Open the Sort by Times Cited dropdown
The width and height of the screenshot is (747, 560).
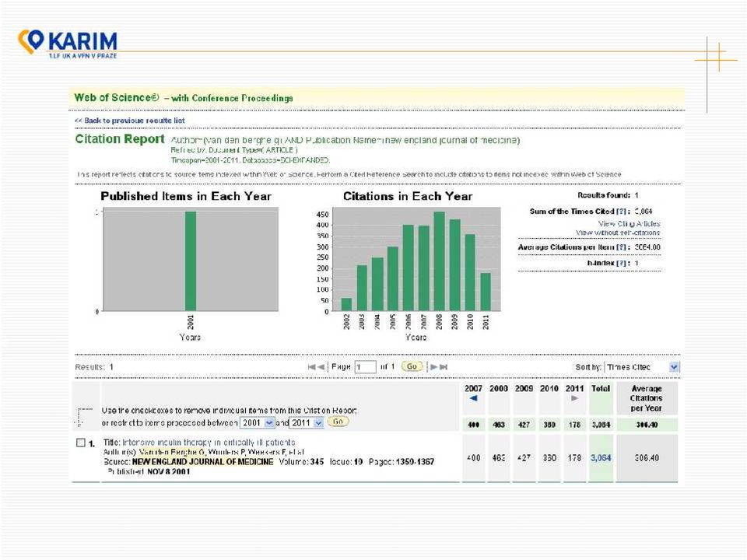[642, 367]
